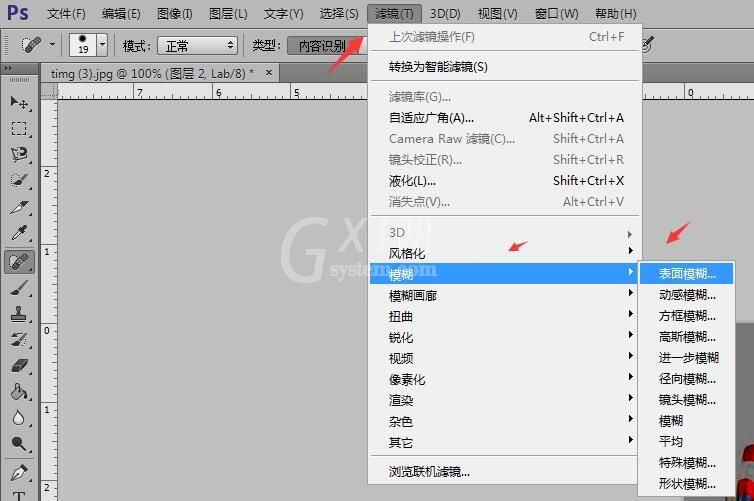Image resolution: width=754 pixels, height=501 pixels.
Task: Choose 平均 blur filter
Action: (687, 441)
